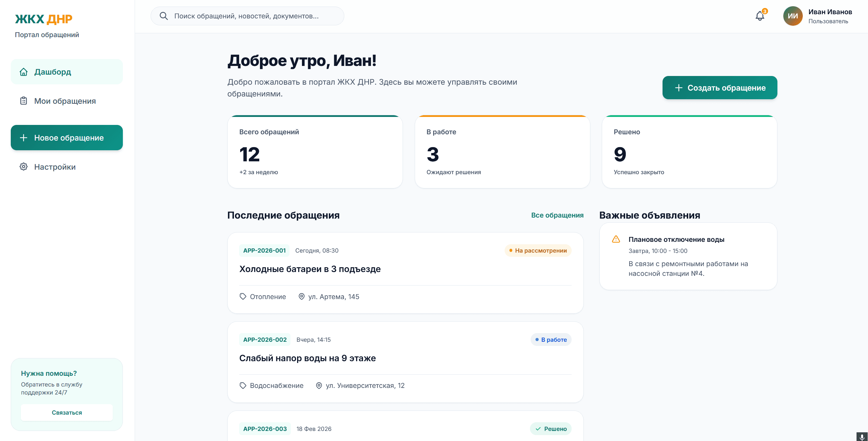Click the location pin near ул. Артема, 145

(x=301, y=296)
